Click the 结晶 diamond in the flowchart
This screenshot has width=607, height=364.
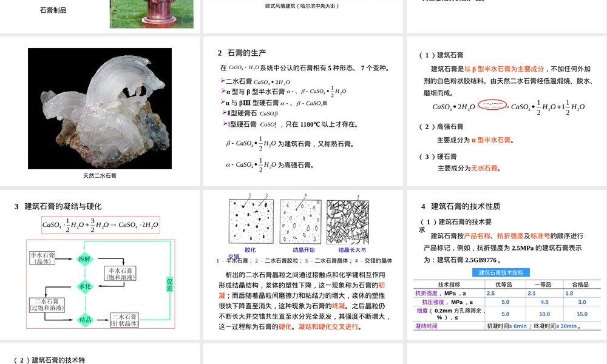coord(85,320)
